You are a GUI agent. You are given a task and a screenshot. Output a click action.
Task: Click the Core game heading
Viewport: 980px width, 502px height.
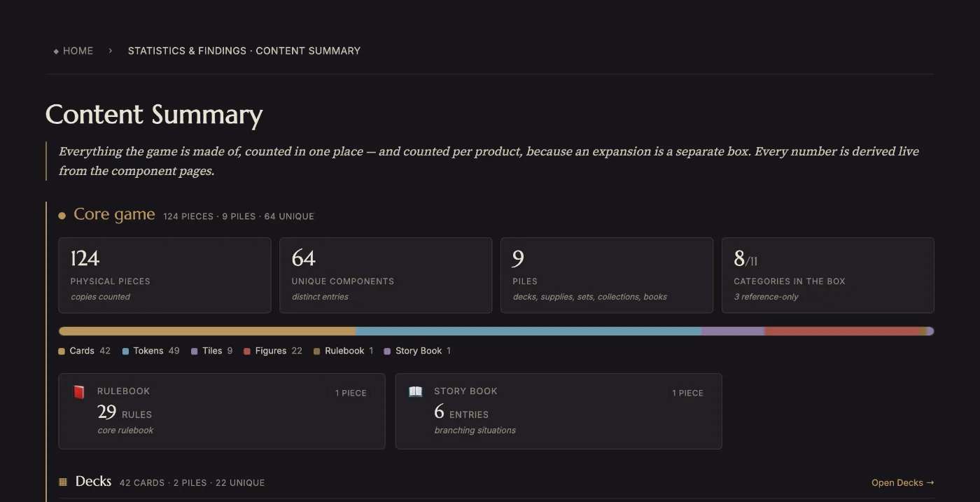point(114,214)
